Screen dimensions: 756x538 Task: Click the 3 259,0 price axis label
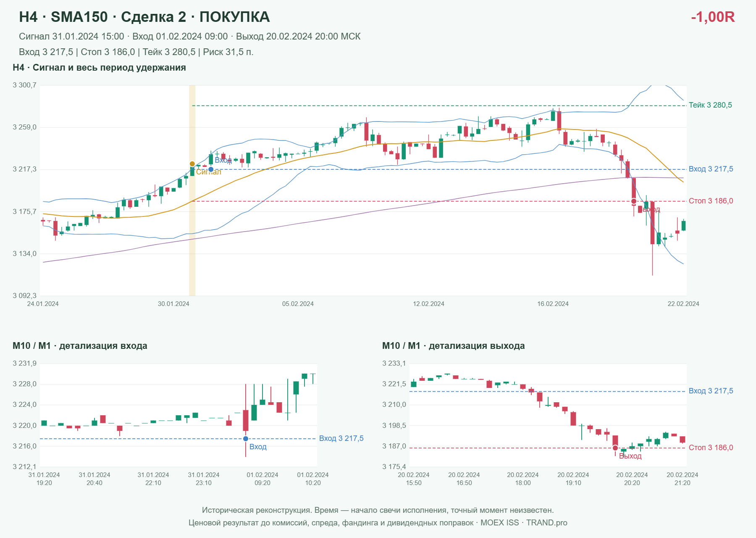[x=25, y=127]
